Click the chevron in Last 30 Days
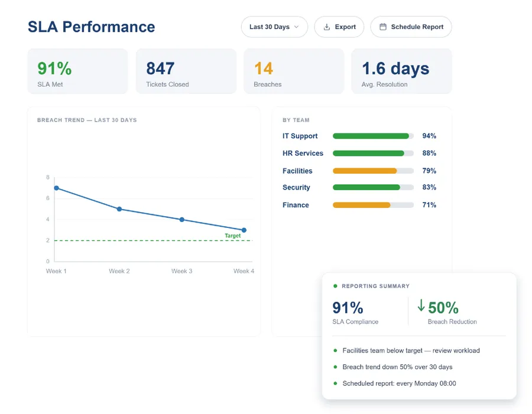The width and height of the screenshot is (532, 414). 296,27
